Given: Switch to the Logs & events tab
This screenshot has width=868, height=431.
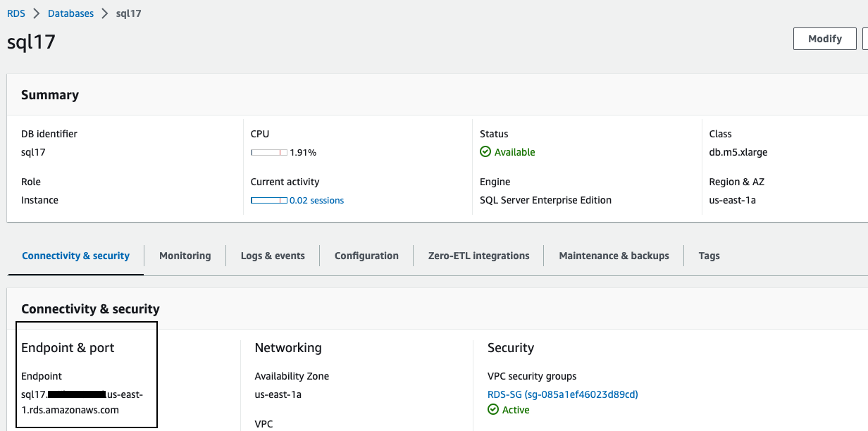Looking at the screenshot, I should pyautogui.click(x=273, y=256).
